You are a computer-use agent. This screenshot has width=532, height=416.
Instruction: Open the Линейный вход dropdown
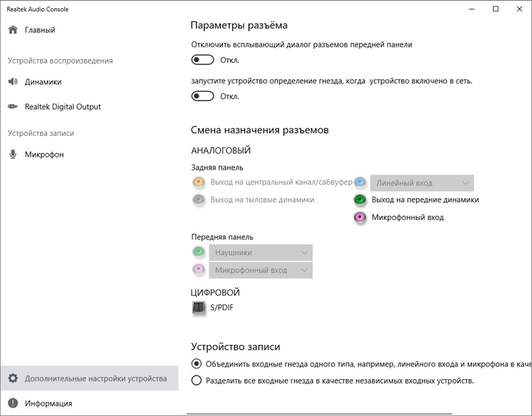(x=422, y=183)
